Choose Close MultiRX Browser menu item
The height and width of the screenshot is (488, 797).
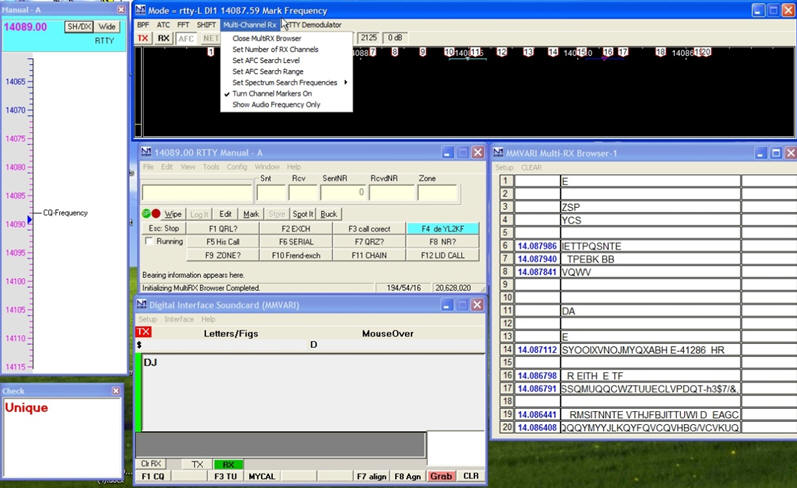coord(269,38)
